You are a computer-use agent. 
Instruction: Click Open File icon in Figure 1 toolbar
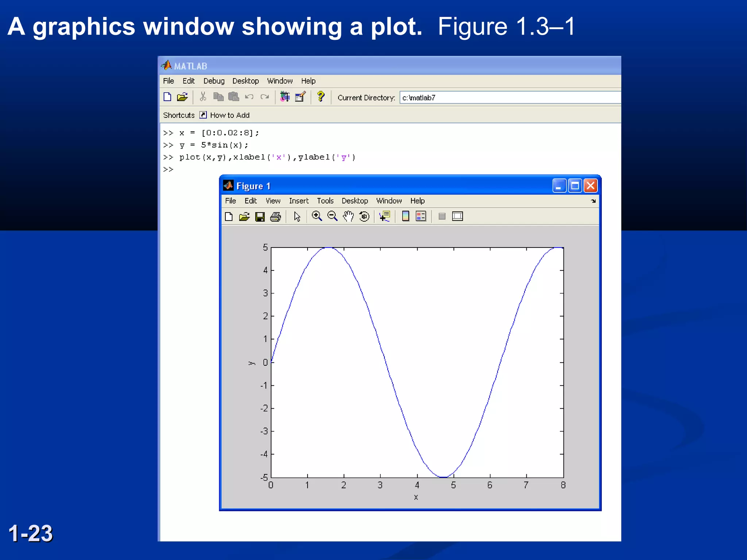click(x=244, y=217)
